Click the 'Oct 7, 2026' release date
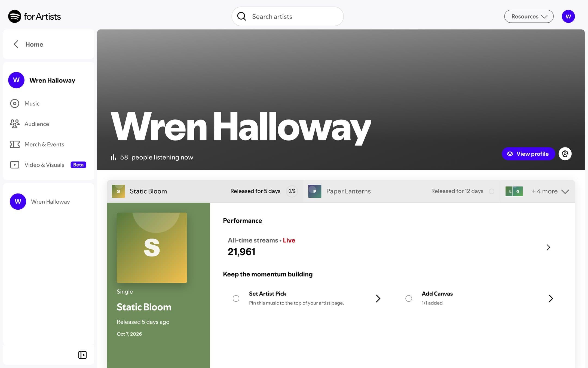The height and width of the screenshot is (368, 588). click(129, 334)
